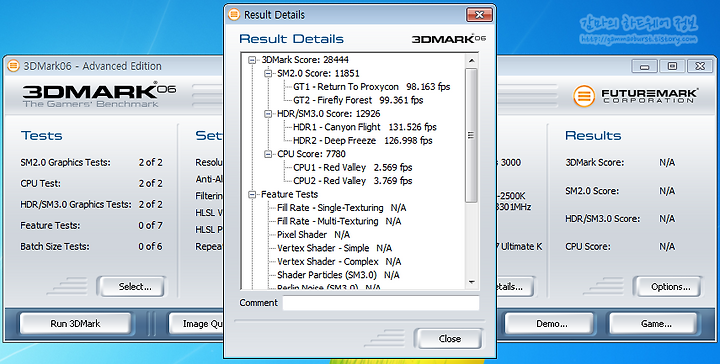Click the result tree scrollbar thumb
Screen dimensions: 720x364
point(472,135)
